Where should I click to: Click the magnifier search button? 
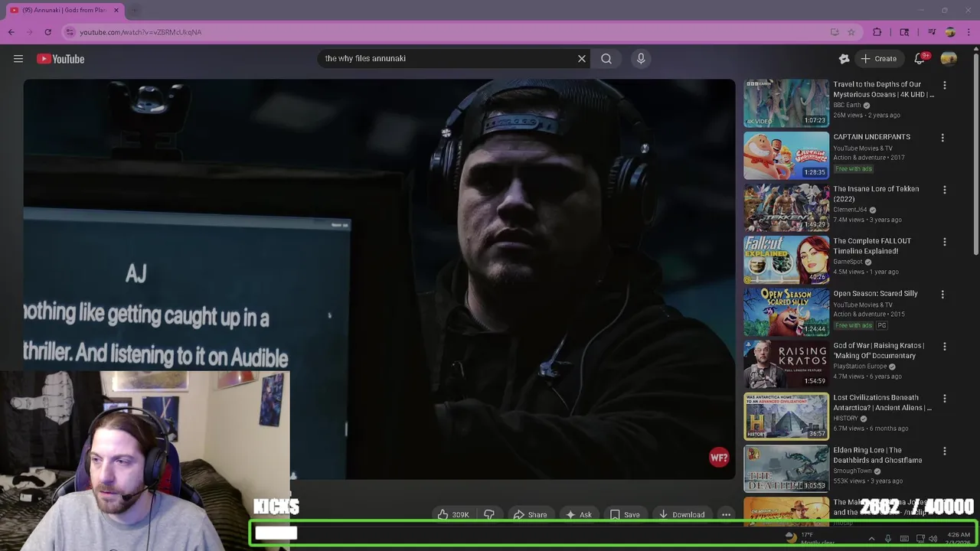point(606,58)
